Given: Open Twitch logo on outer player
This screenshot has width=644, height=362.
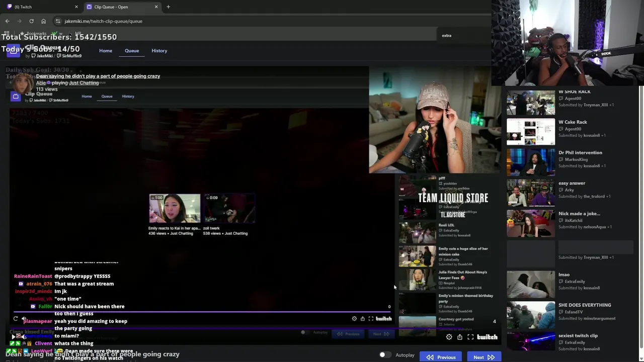Looking at the screenshot, I should tap(487, 337).
